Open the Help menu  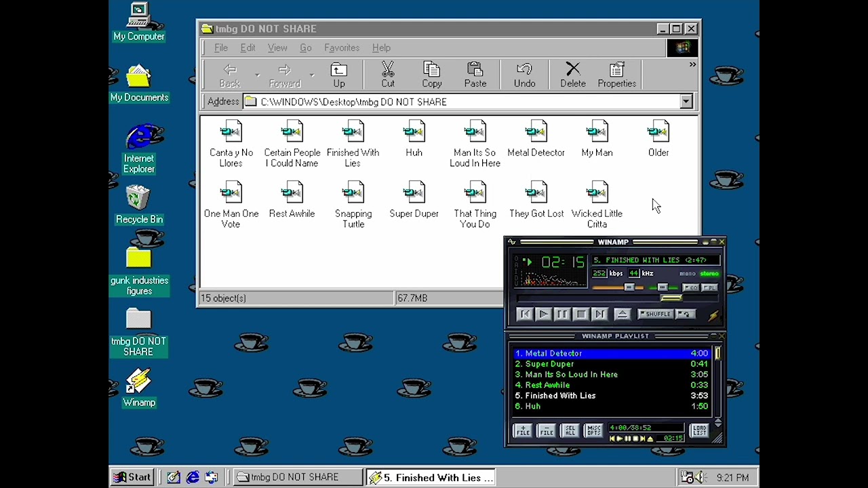coord(381,47)
